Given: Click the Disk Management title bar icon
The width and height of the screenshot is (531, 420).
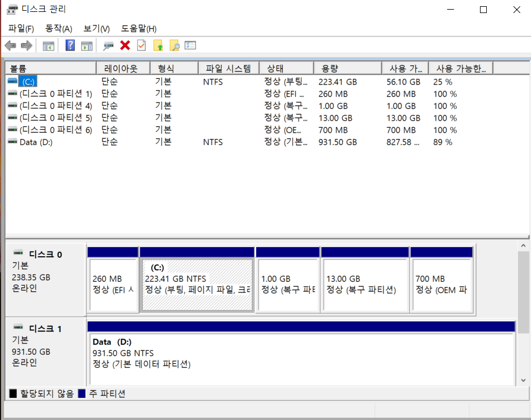Looking at the screenshot, I should [x=12, y=10].
